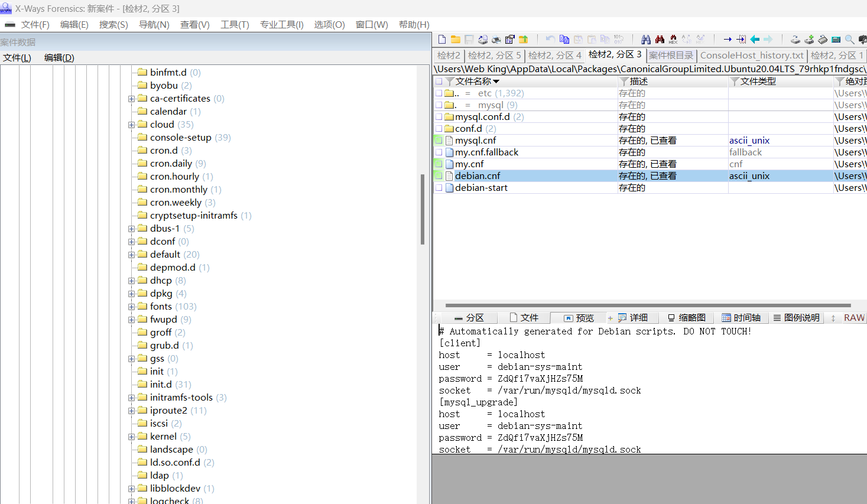Click the plus icon before 详细
This screenshot has width=867, height=504.
pyautogui.click(x=611, y=318)
